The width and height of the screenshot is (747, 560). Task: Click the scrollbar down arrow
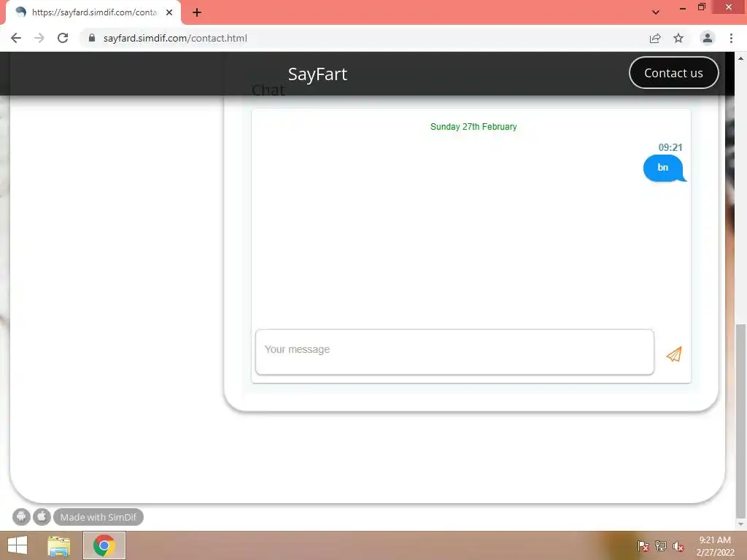(740, 524)
